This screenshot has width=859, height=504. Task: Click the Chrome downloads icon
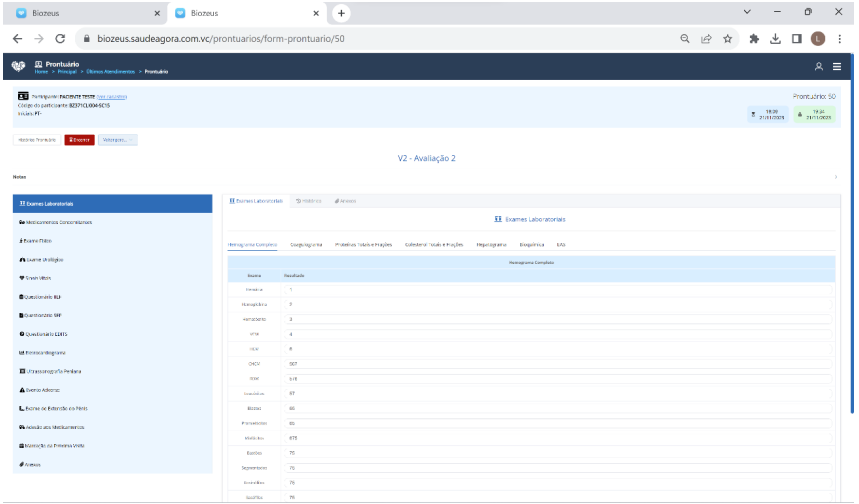(775, 38)
